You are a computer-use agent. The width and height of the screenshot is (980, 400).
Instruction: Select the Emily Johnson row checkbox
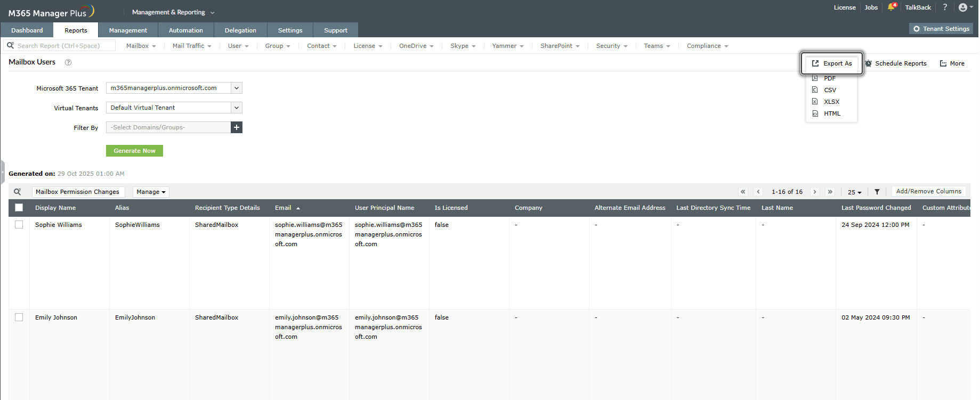coord(19,317)
